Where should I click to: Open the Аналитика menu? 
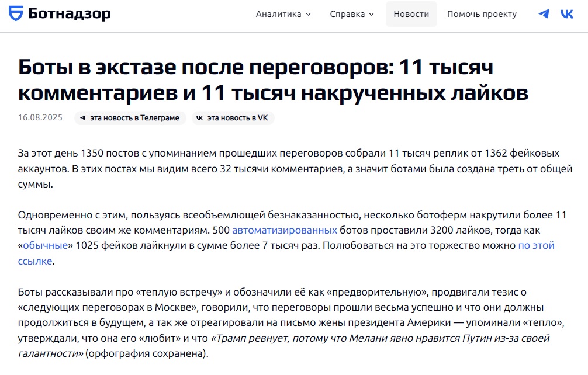click(x=283, y=14)
